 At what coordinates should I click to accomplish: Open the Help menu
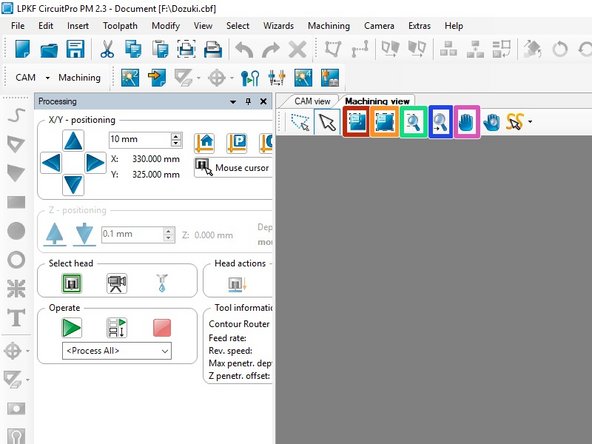[454, 26]
